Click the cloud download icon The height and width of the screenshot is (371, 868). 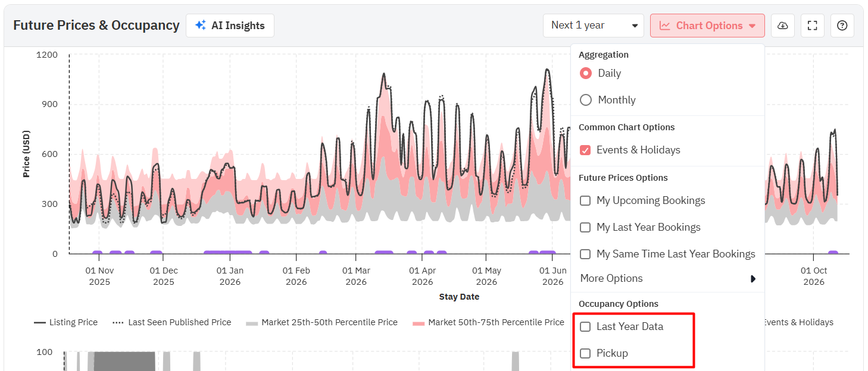coord(783,26)
